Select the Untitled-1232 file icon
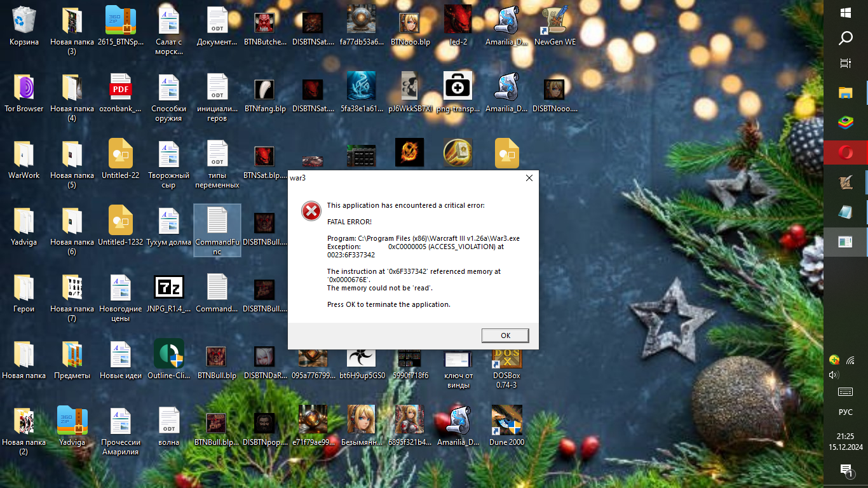The image size is (868, 488). pos(121,227)
